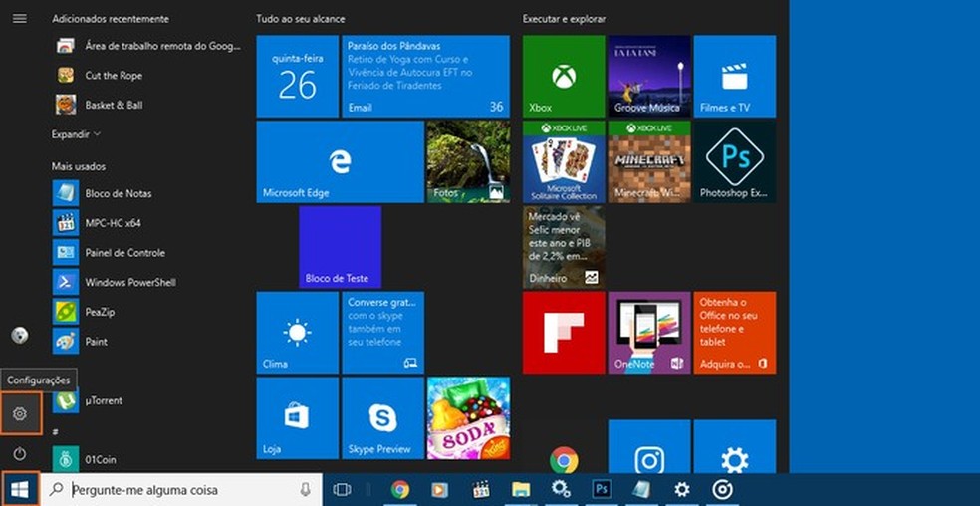Screen dimensions: 980x506
Task: Launch Microsoft Edge tile
Action: click(340, 161)
